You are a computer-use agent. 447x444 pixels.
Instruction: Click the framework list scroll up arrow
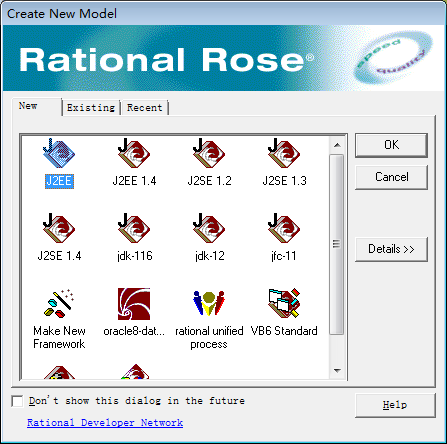tap(337, 145)
